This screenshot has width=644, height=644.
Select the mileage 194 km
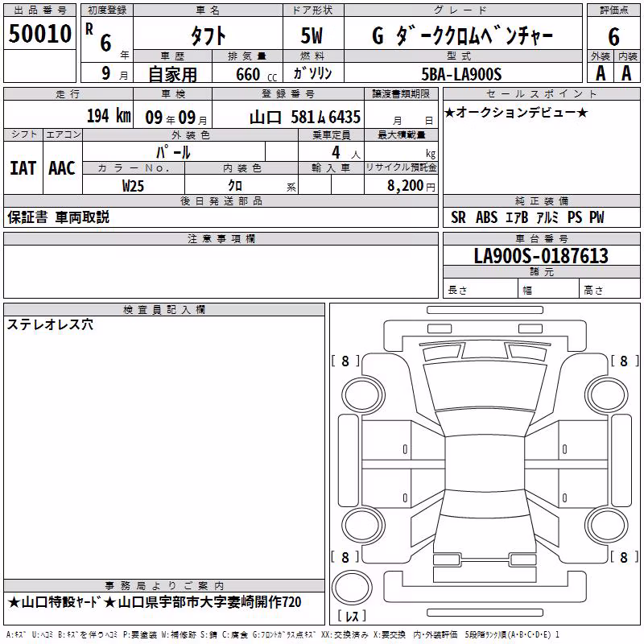click(x=109, y=116)
